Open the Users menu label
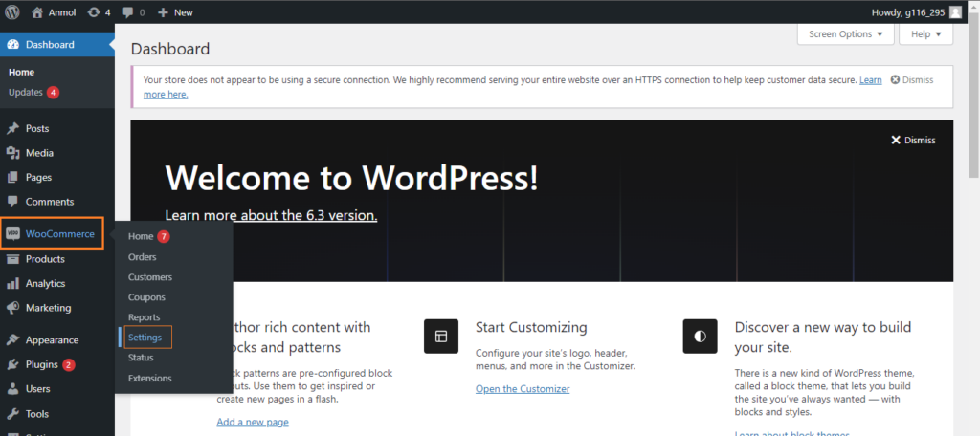 (38, 389)
